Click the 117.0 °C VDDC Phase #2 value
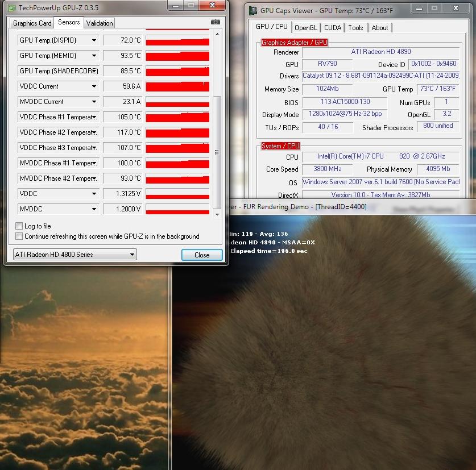The width and height of the screenshot is (476, 470). 123,132
